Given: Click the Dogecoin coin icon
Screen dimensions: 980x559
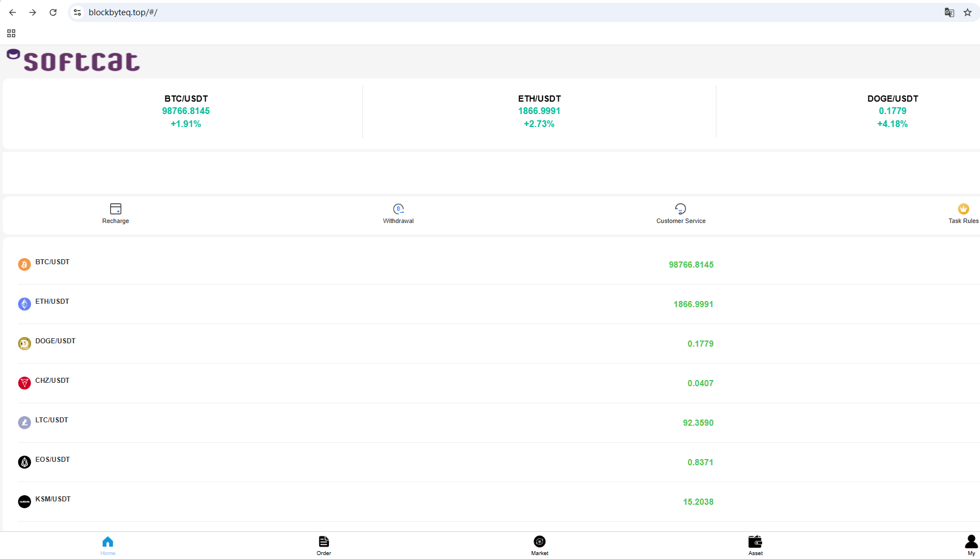Looking at the screenshot, I should (x=24, y=343).
